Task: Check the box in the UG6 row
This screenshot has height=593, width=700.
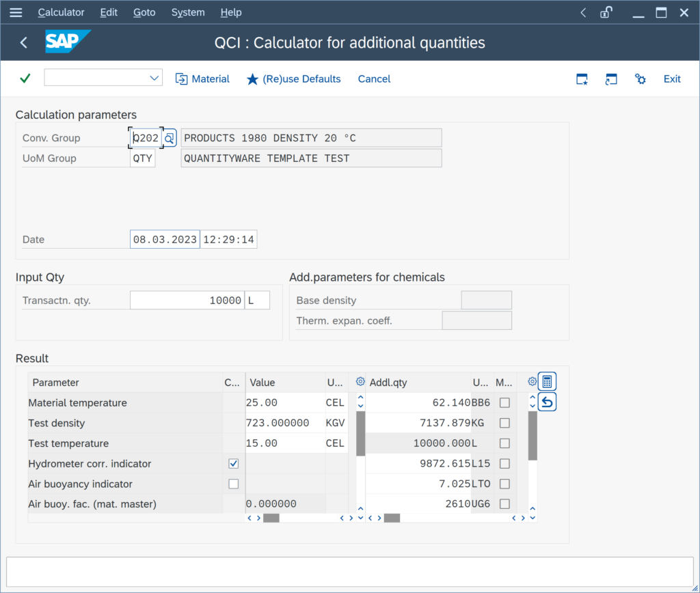Action: click(x=504, y=504)
